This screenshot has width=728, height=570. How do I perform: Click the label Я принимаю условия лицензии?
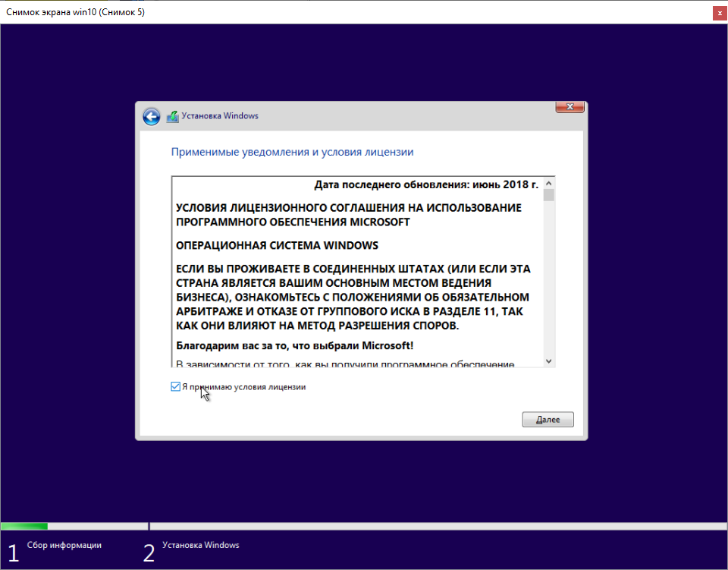pyautogui.click(x=243, y=387)
